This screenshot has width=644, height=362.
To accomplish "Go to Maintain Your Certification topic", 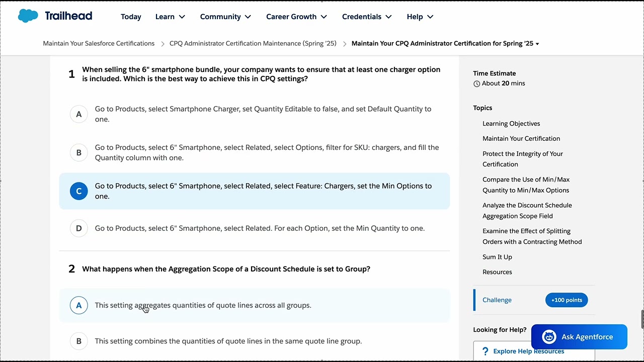I will click(521, 139).
